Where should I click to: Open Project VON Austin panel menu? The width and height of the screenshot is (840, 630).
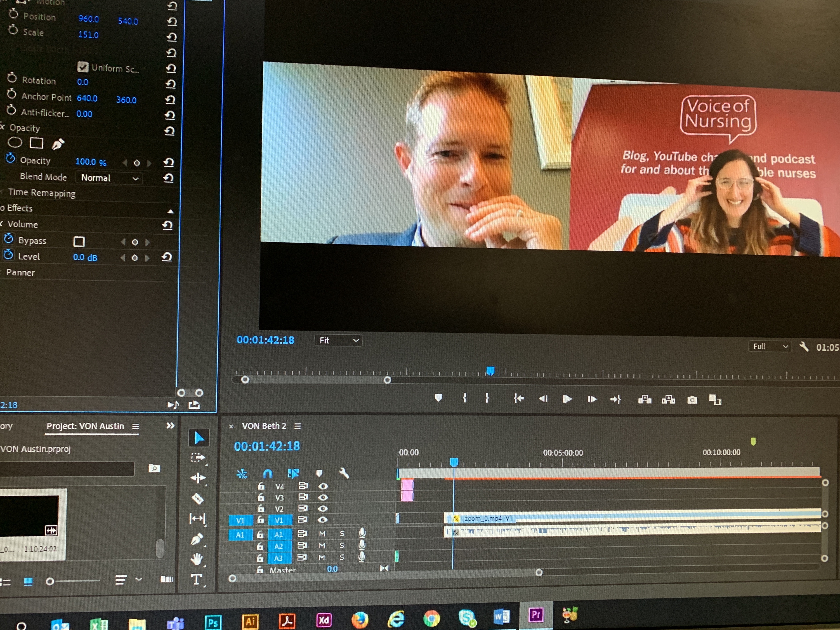(135, 427)
